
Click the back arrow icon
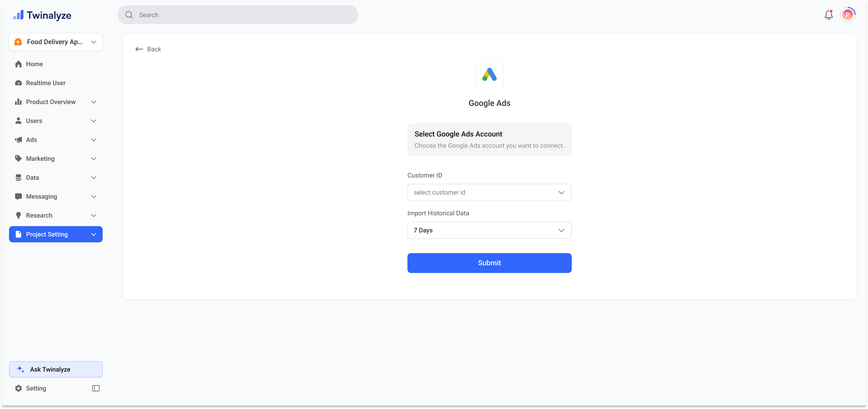(139, 49)
